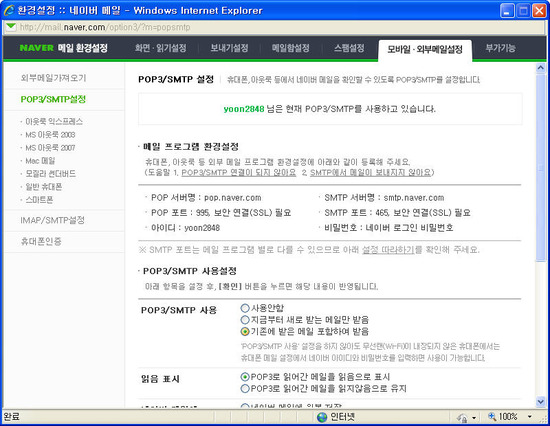Open help link POP3/SMTP 연결이 되지 않아요

(x=239, y=172)
